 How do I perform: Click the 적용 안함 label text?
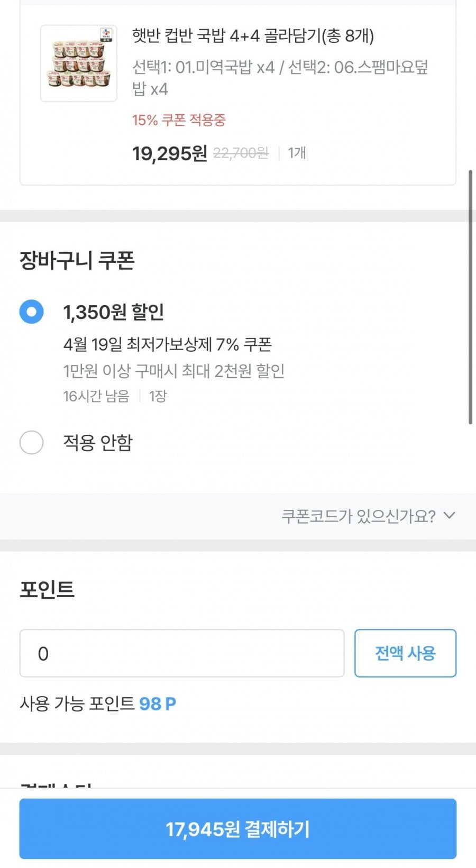[x=98, y=442]
